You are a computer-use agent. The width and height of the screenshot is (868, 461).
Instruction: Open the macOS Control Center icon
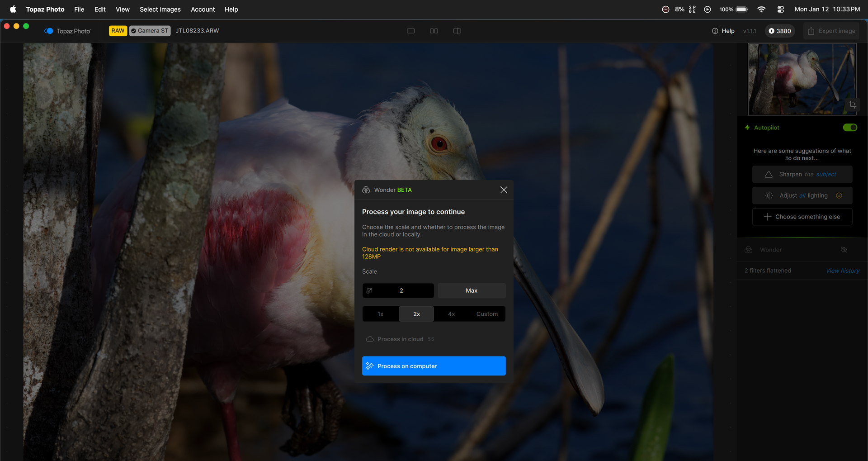click(x=780, y=9)
